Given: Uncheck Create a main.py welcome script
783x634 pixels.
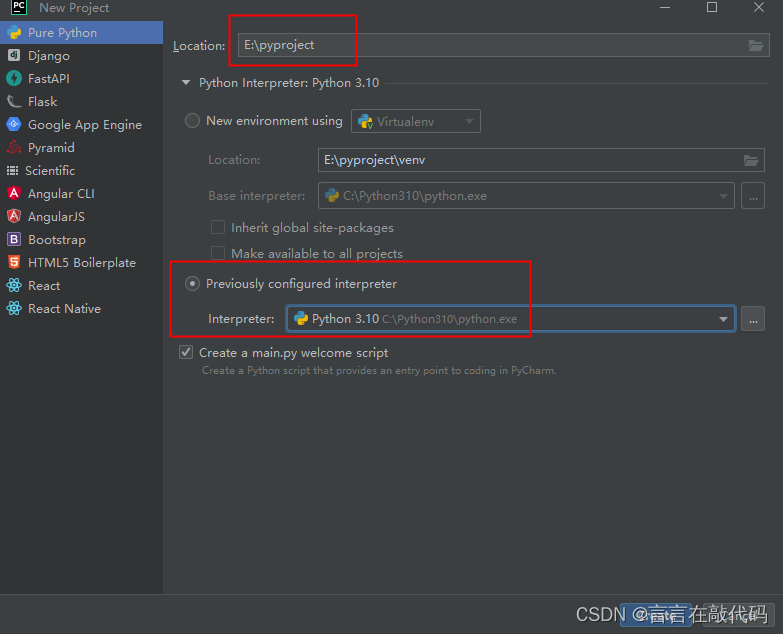Looking at the screenshot, I should pyautogui.click(x=186, y=352).
